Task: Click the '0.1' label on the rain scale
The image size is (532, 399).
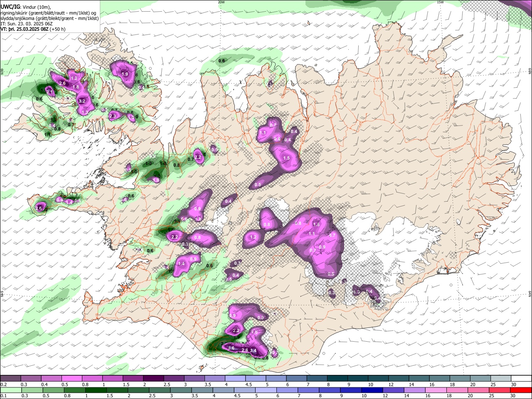Action: [3, 396]
